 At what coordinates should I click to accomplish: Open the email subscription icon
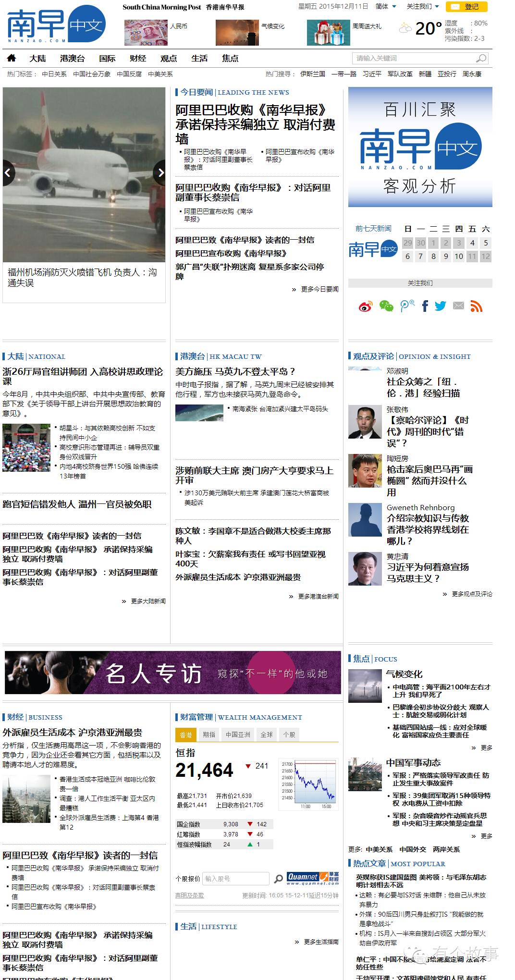click(x=459, y=306)
